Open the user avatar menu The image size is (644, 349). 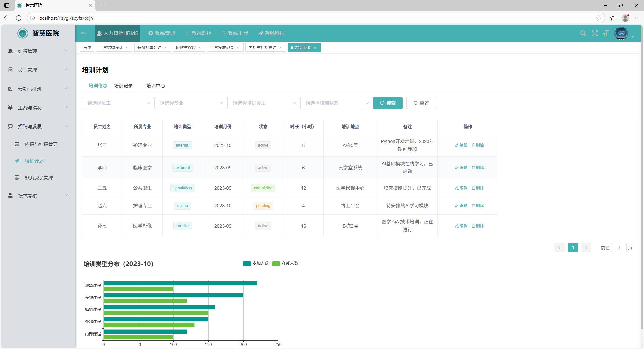(x=621, y=33)
